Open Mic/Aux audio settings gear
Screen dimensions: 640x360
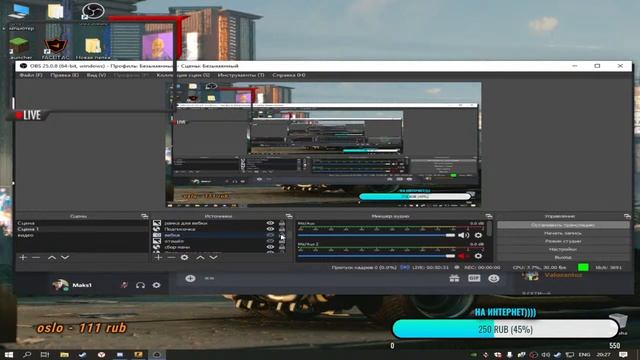point(478,235)
